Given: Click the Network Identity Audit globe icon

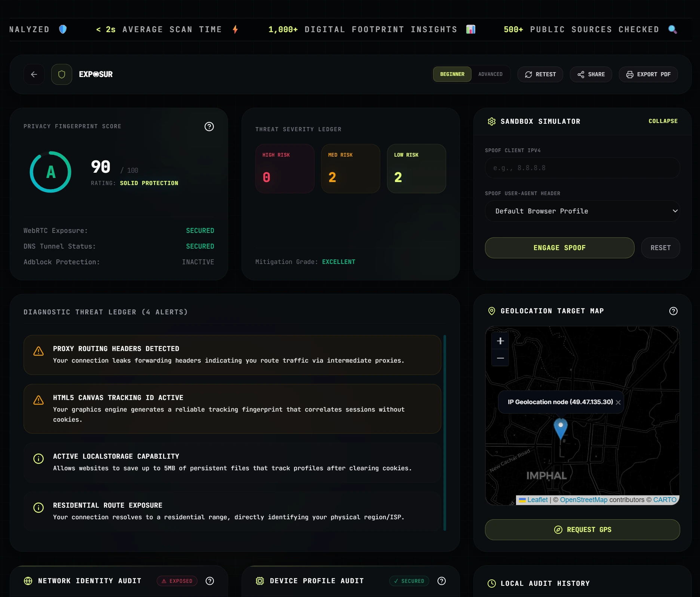Looking at the screenshot, I should pos(28,581).
